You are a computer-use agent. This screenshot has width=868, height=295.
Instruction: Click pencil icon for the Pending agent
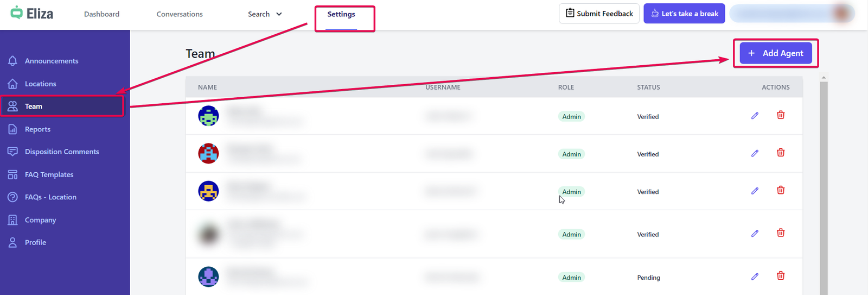[755, 277]
